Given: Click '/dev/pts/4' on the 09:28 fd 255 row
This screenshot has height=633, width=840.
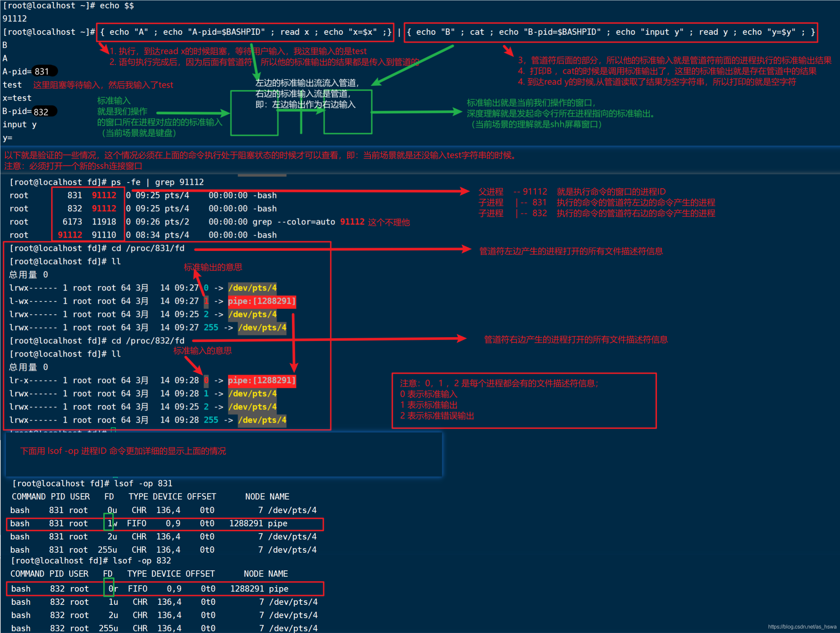Looking at the screenshot, I should 262,420.
